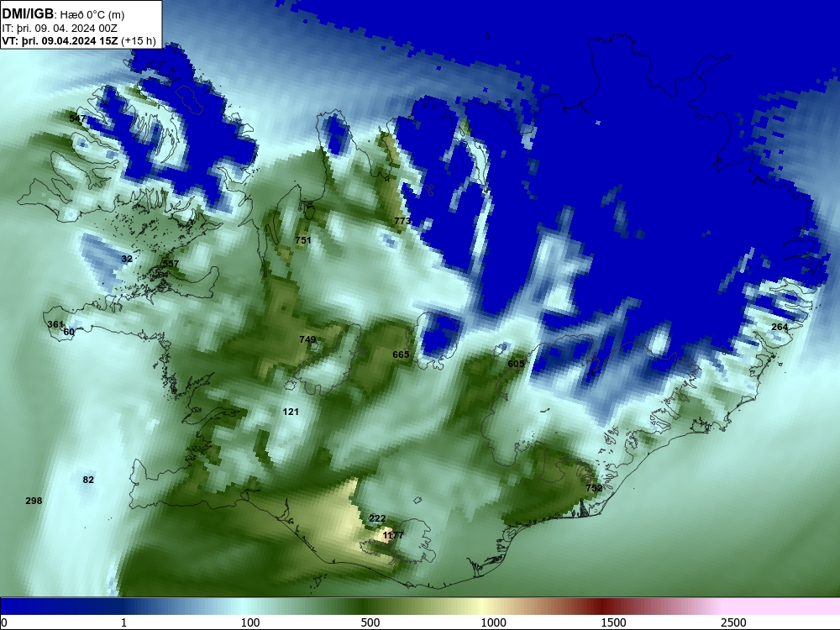The width and height of the screenshot is (840, 630).
Task: Click the 773 value label on the map
Action: point(402,221)
